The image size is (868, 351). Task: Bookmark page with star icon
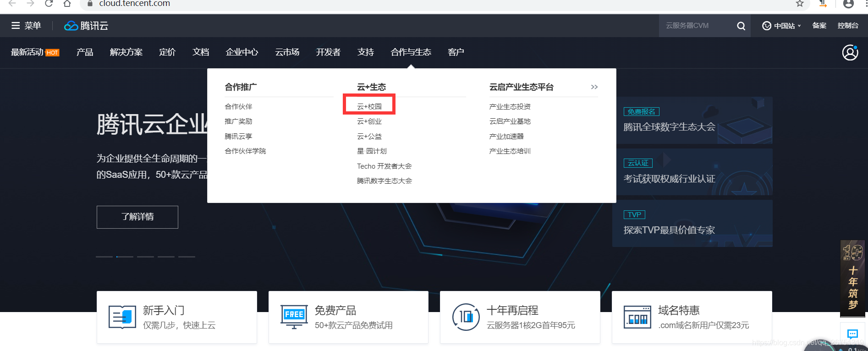point(800,3)
